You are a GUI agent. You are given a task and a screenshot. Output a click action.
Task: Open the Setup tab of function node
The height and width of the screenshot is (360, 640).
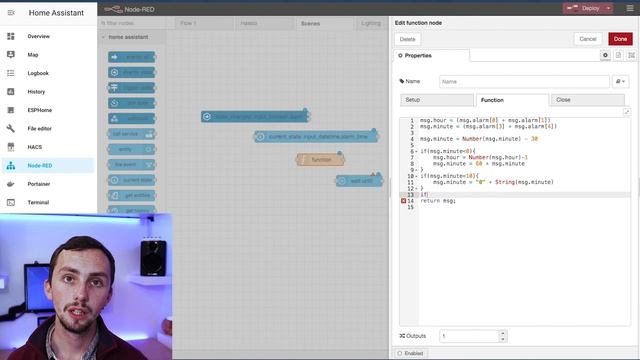(x=437, y=100)
